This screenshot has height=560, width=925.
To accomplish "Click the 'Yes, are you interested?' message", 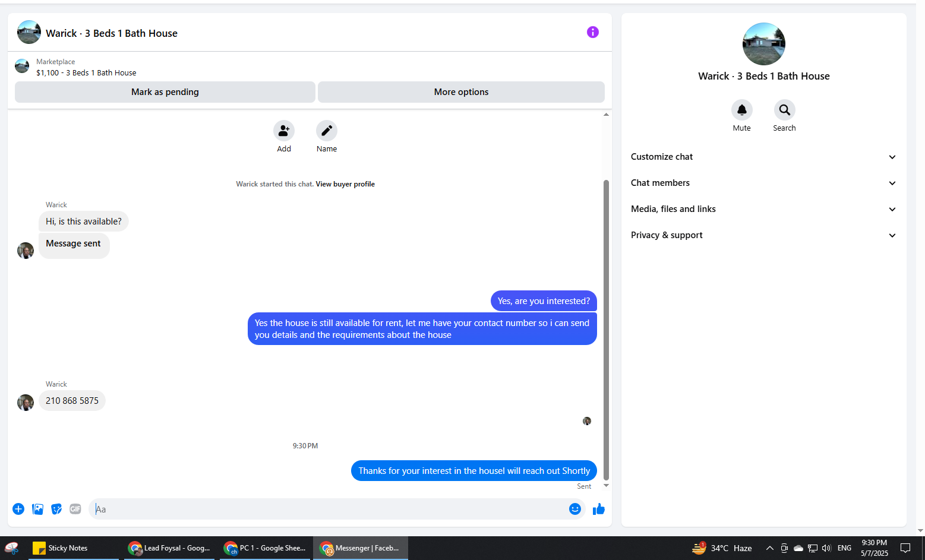I will click(544, 301).
